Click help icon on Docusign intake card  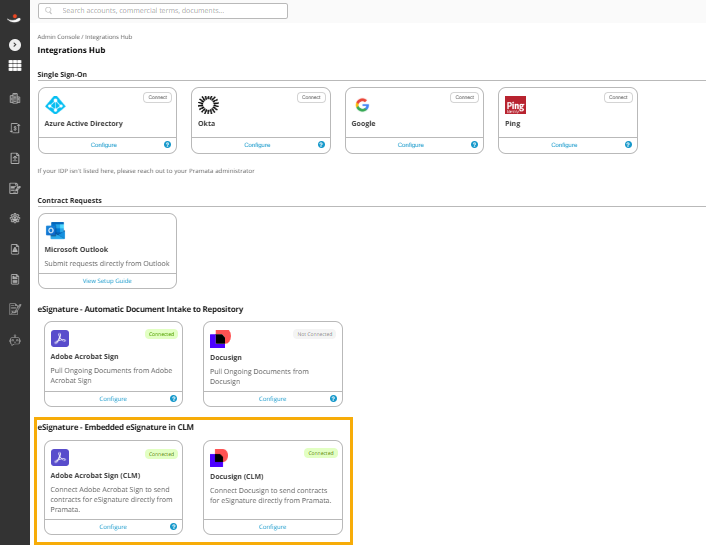(333, 399)
